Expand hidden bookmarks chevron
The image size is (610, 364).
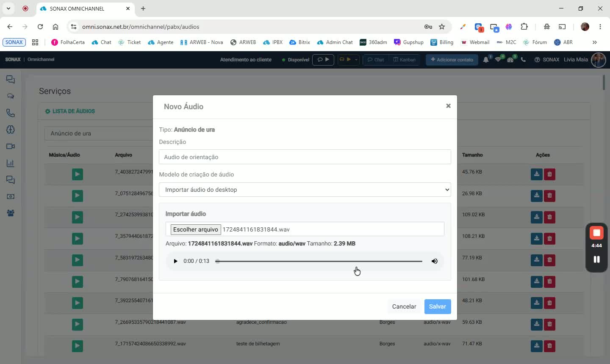595,42
